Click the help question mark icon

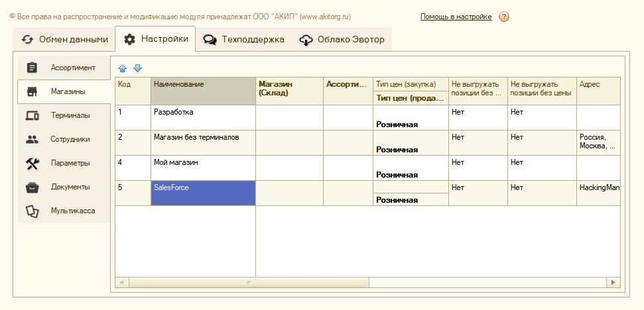(x=503, y=17)
